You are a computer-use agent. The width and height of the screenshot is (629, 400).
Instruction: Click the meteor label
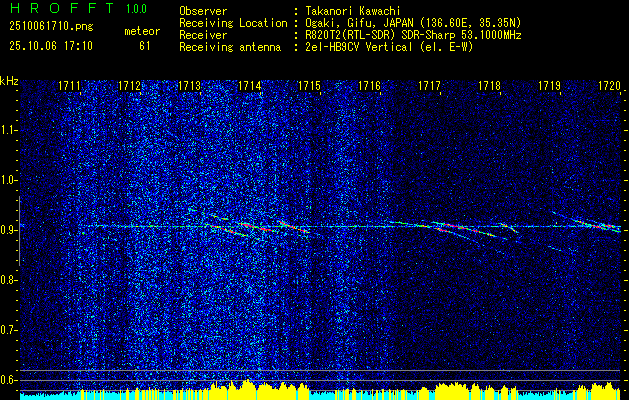pyautogui.click(x=142, y=31)
